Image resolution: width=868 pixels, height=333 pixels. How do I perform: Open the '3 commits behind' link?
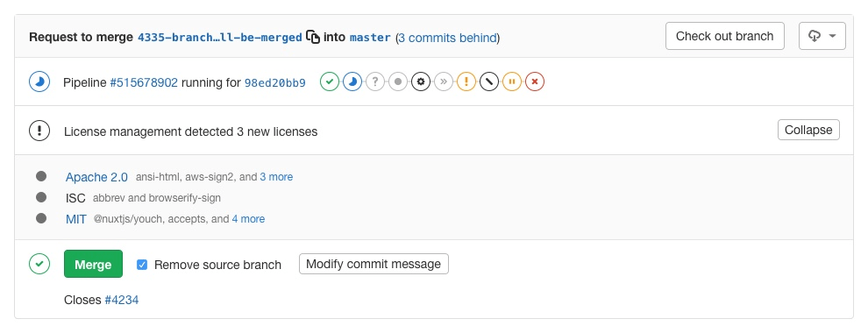pyautogui.click(x=447, y=38)
